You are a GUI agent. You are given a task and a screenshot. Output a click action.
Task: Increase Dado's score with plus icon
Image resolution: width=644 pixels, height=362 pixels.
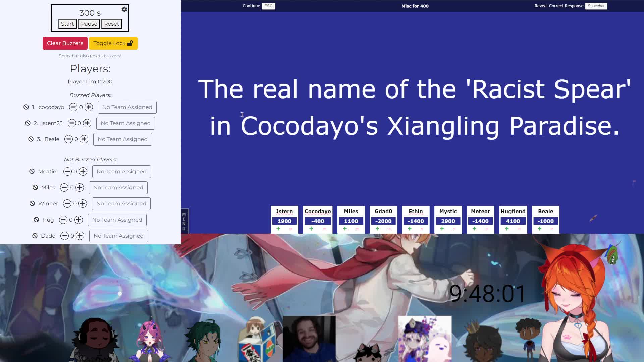[x=80, y=236]
